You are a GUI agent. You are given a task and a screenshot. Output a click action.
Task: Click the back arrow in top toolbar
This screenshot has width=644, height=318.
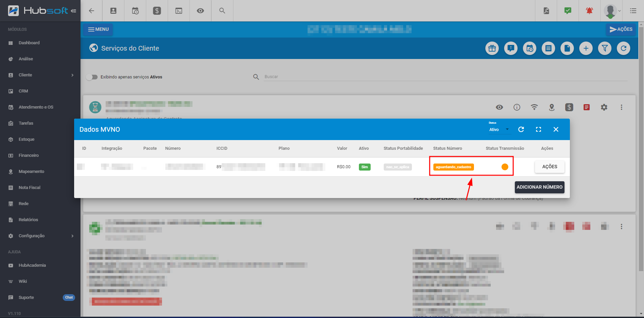[x=91, y=11]
